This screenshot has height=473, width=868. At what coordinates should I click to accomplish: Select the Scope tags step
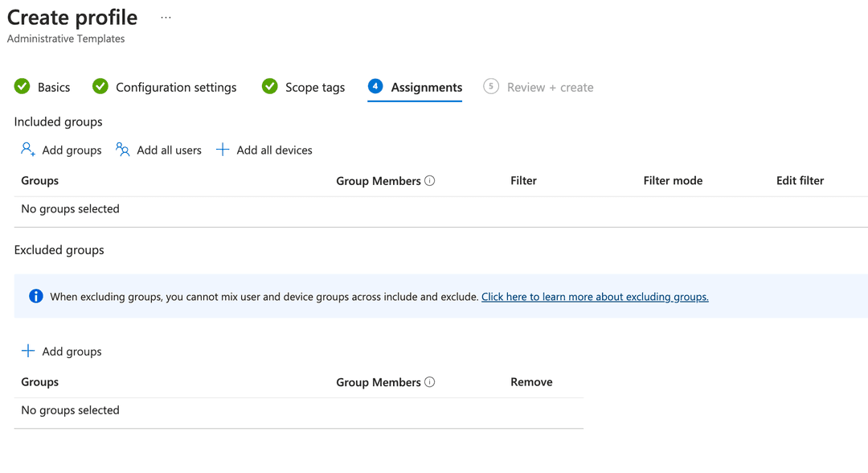tap(316, 87)
